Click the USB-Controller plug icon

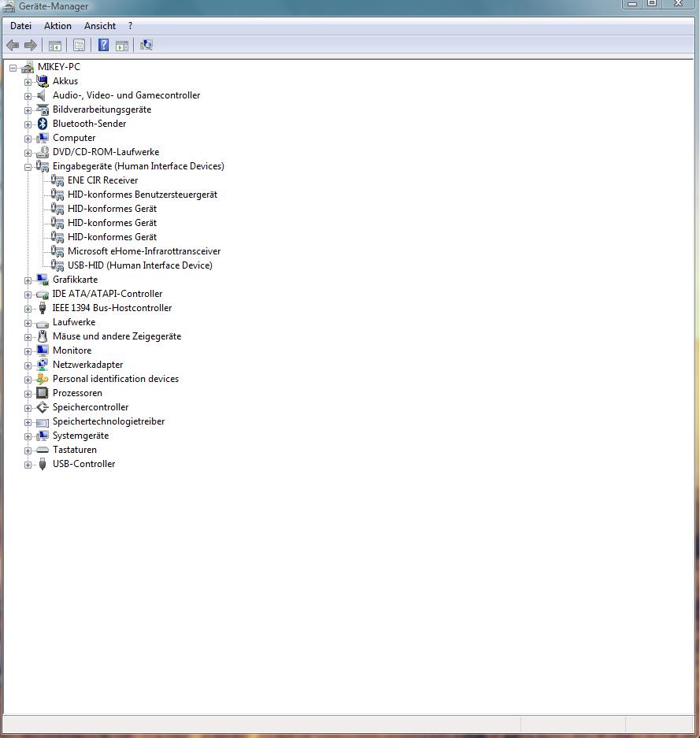[43, 464]
